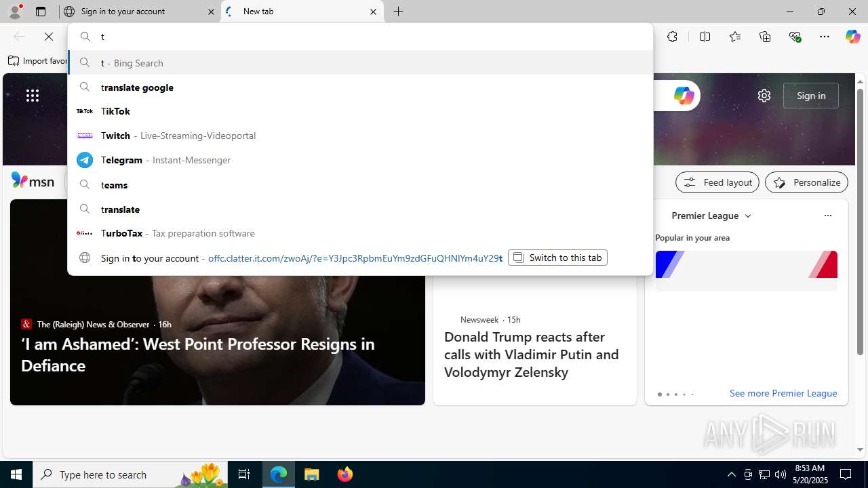Select the TurboTax suggestion
The height and width of the screenshot is (488, 868).
[360, 233]
